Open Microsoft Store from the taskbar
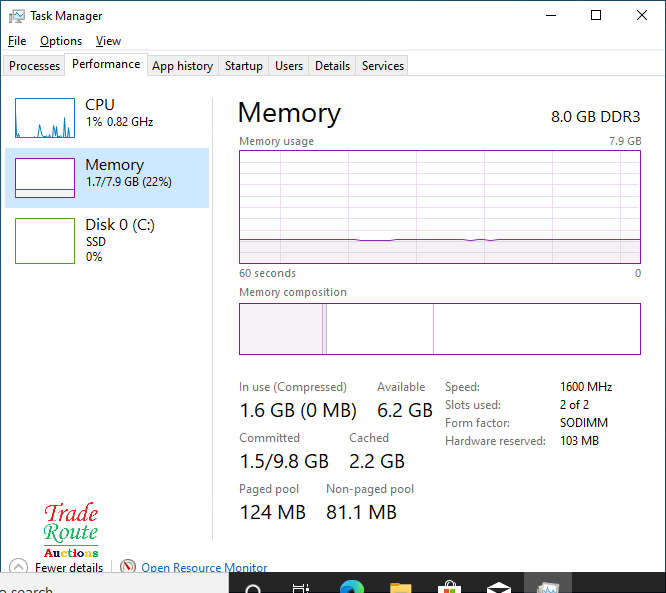 pyautogui.click(x=449, y=587)
